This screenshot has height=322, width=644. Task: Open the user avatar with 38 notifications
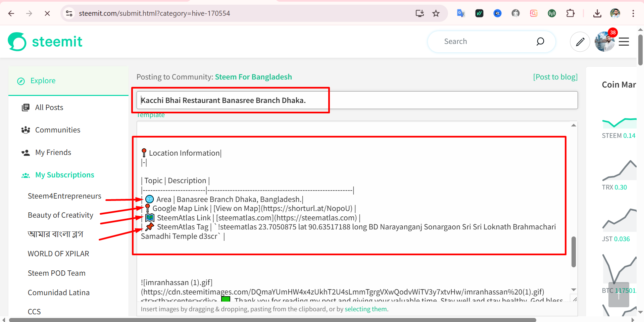click(x=605, y=42)
